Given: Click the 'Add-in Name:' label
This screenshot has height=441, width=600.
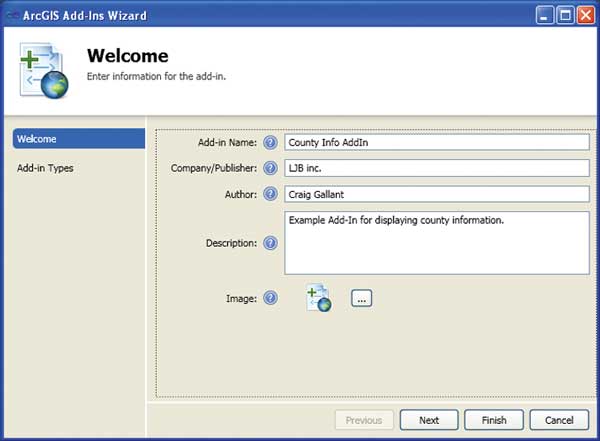Looking at the screenshot, I should 227,142.
